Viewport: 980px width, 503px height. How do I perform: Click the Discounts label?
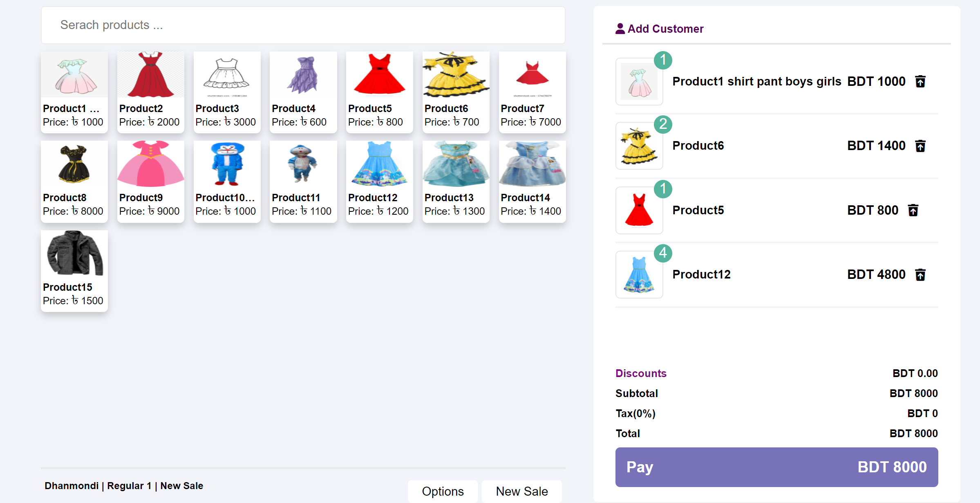pyautogui.click(x=641, y=373)
